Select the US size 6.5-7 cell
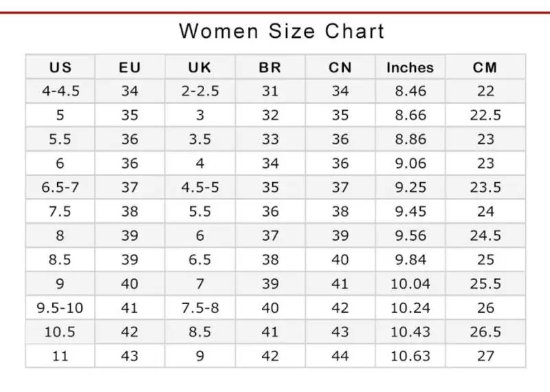550x392 pixels. tap(60, 187)
